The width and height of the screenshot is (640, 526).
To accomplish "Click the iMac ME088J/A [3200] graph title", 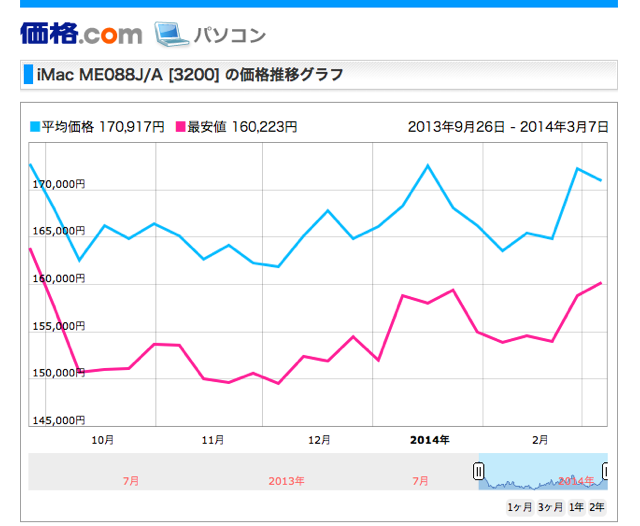I will coord(190,75).
